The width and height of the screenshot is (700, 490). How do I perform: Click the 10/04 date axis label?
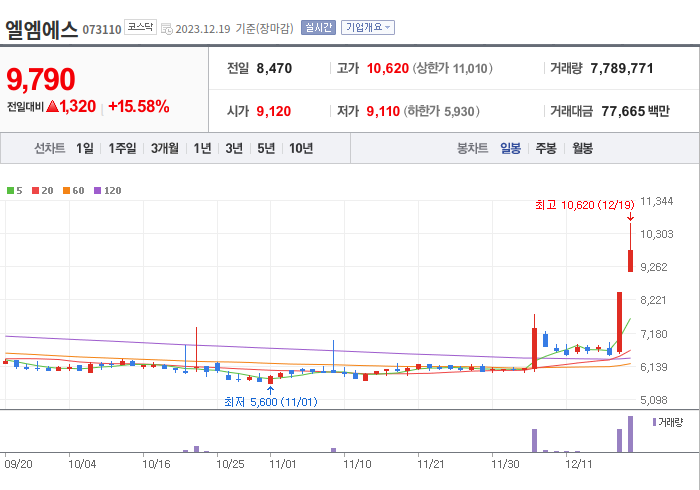[82, 464]
